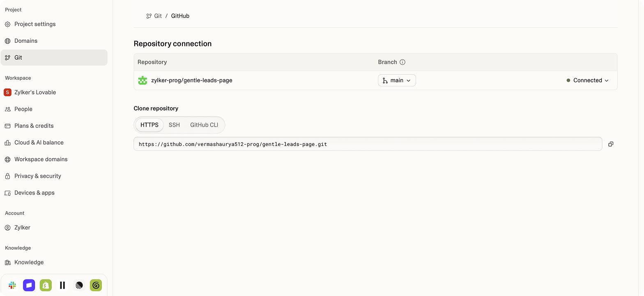Click GitHub in the breadcrumb
This screenshot has height=296, width=644.
tap(180, 16)
